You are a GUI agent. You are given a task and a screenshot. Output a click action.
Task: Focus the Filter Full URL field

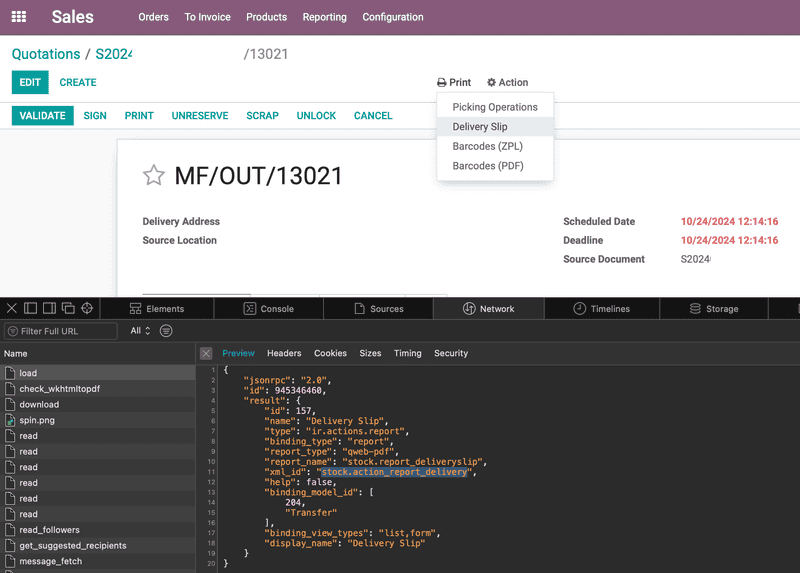point(61,331)
